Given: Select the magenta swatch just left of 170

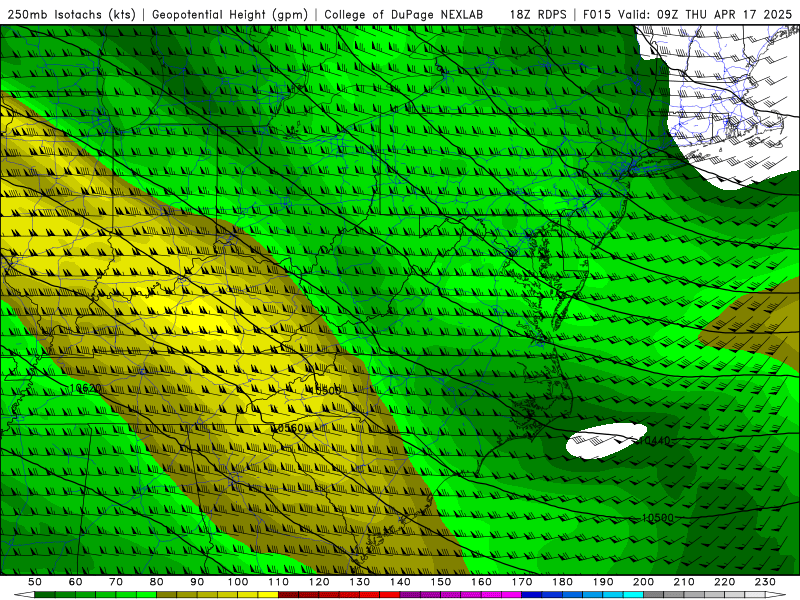Looking at the screenshot, I should 511,595.
